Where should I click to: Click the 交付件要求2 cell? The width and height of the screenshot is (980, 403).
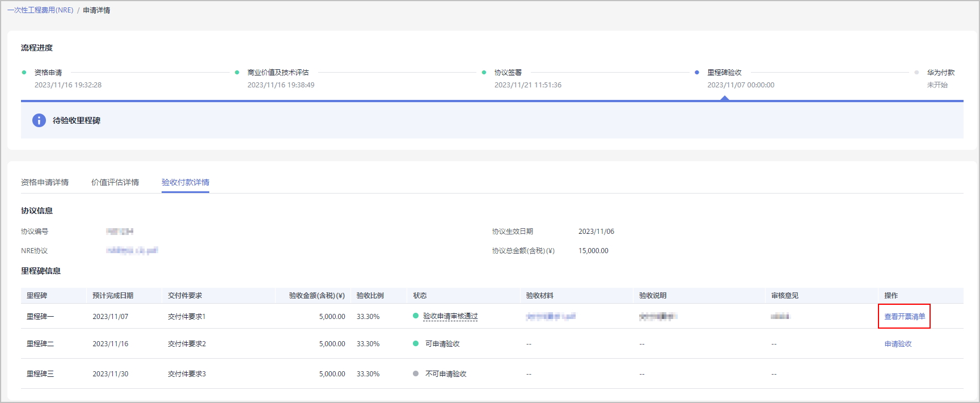coord(187,344)
